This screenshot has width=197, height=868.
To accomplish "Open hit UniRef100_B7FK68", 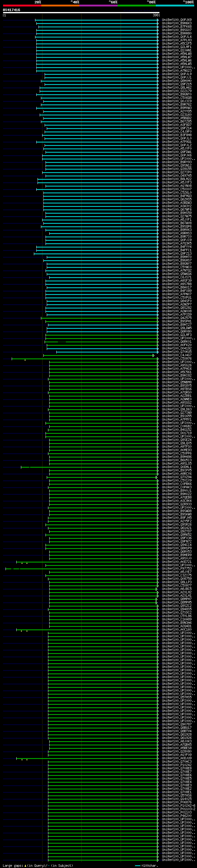I will (177, 26).
